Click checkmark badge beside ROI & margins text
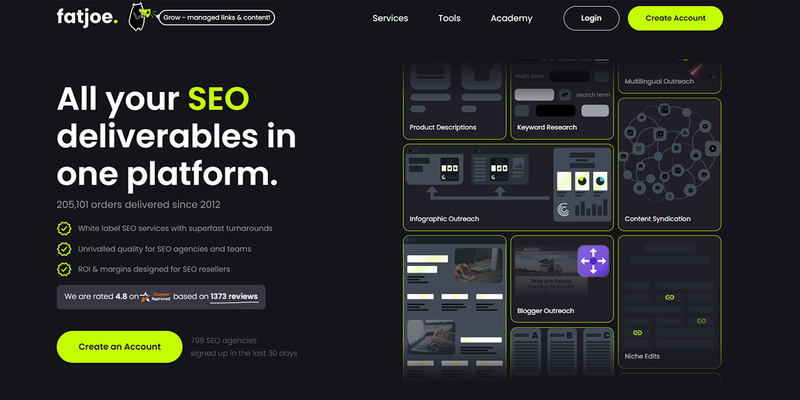 coord(64,269)
